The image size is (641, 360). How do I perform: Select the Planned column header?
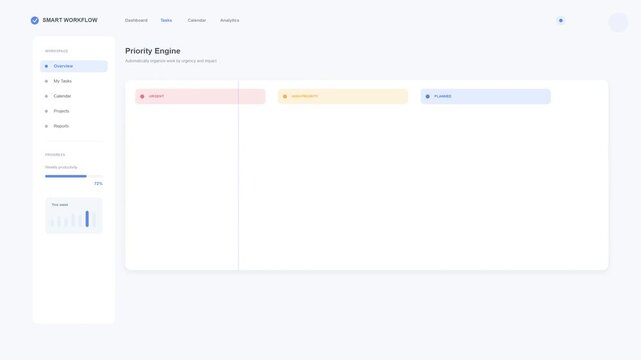coord(486,96)
